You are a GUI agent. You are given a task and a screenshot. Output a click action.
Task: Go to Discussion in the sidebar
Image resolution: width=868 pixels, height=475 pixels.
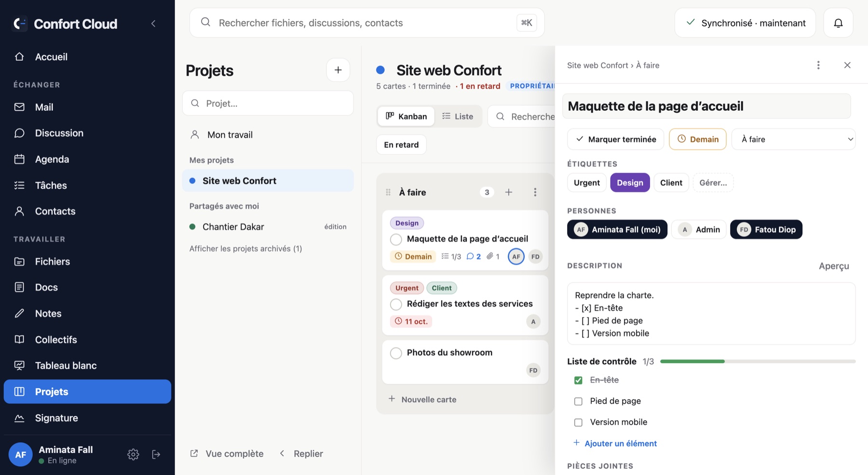coord(87,133)
